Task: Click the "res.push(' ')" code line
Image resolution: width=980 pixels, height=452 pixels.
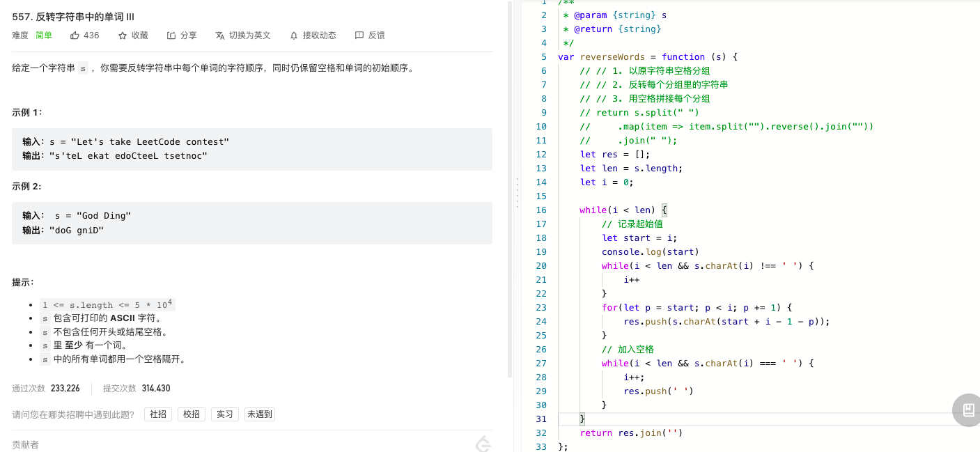Action: click(659, 391)
